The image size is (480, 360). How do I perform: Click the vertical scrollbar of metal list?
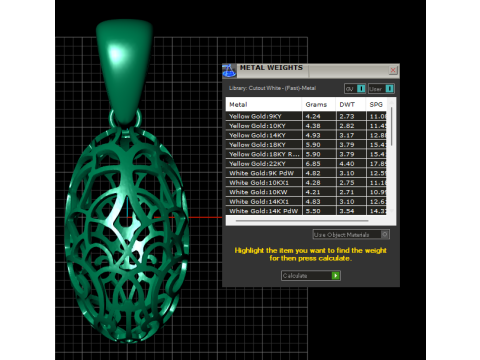(x=391, y=126)
